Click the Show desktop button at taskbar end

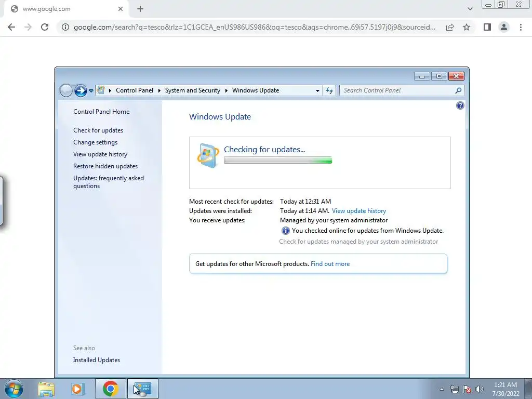(x=528, y=389)
